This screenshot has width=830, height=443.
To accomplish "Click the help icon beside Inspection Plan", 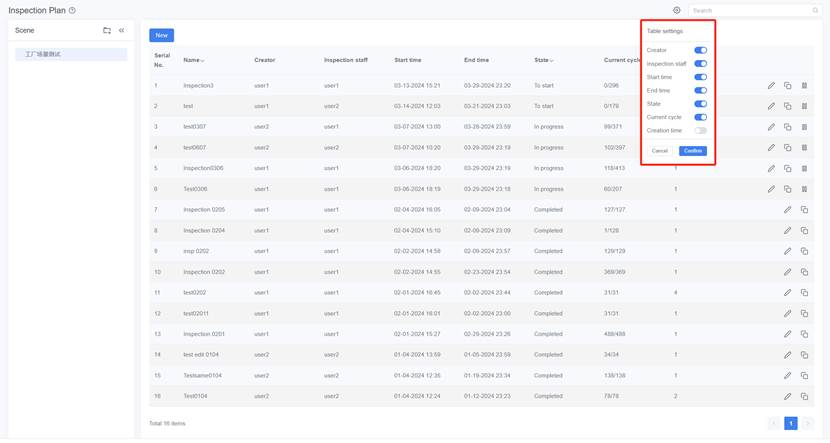I will (72, 10).
